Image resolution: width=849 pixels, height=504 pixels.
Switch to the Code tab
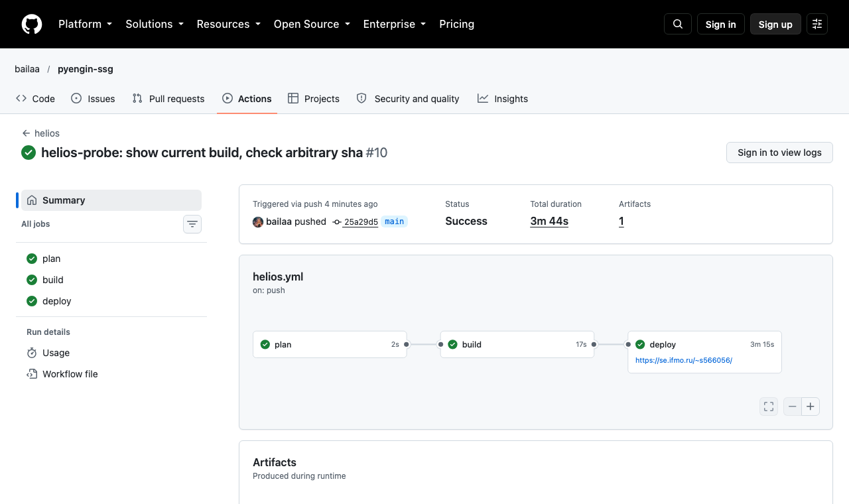pos(35,99)
